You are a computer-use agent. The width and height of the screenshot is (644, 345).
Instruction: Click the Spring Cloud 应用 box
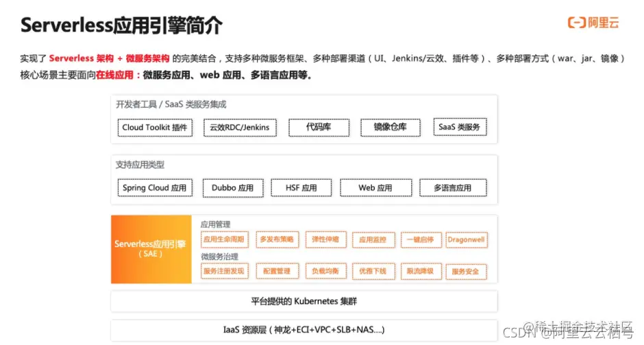point(155,188)
